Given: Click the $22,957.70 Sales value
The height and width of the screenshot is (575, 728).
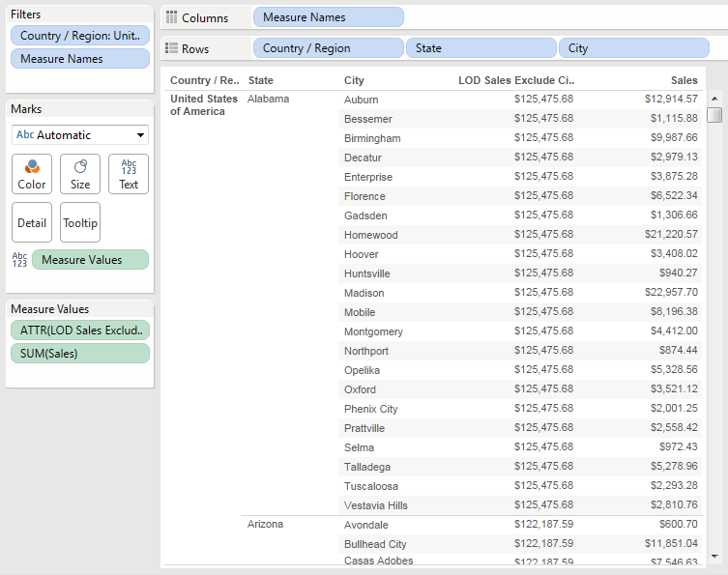Looking at the screenshot, I should coord(671,292).
